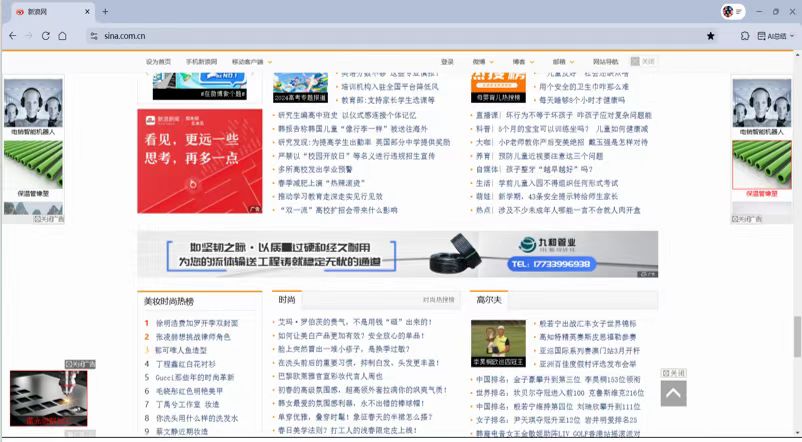Open the 时尚 section header
Viewport: 802px width, 442px height.
point(287,300)
